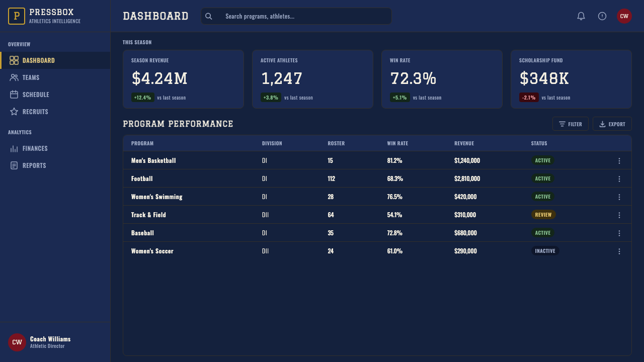Click the Teams people icon

(14, 77)
